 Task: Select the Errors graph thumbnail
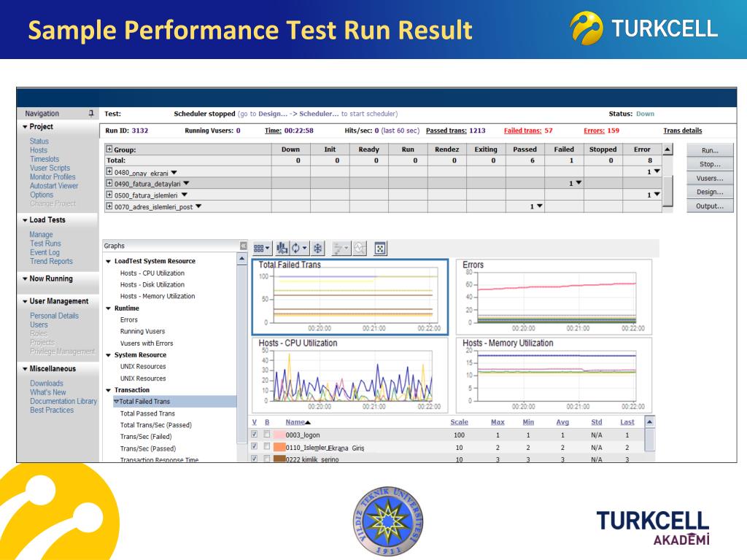554,297
